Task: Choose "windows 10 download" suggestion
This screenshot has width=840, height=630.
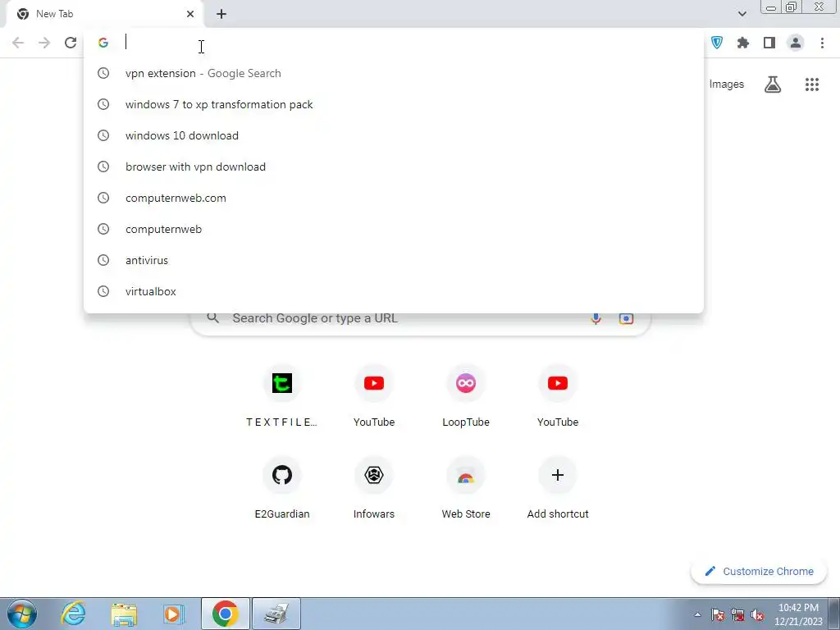Action: point(394,135)
